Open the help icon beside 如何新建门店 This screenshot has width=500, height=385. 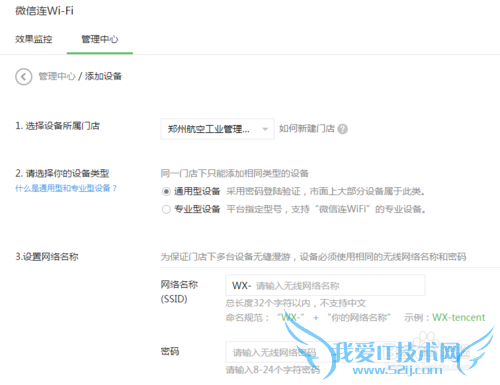coord(342,129)
